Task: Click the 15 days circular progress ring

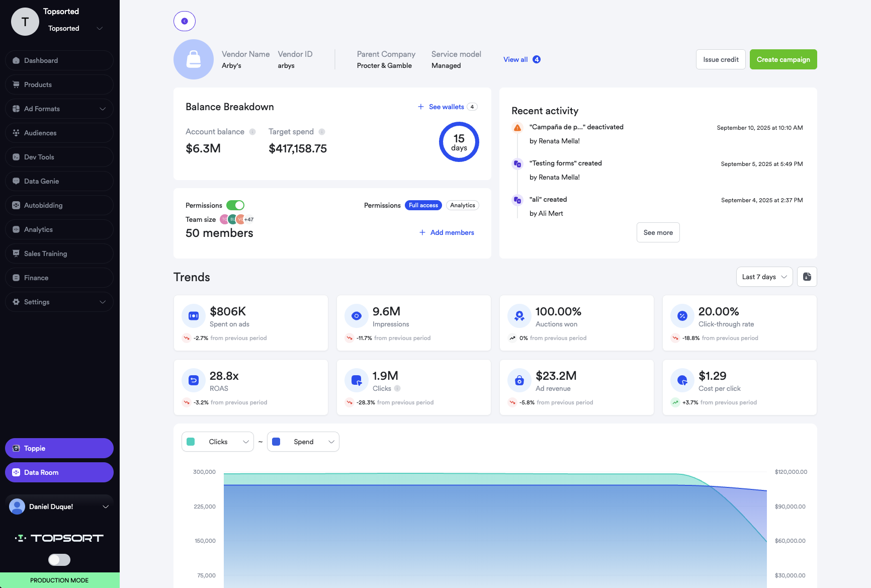Action: [x=459, y=142]
